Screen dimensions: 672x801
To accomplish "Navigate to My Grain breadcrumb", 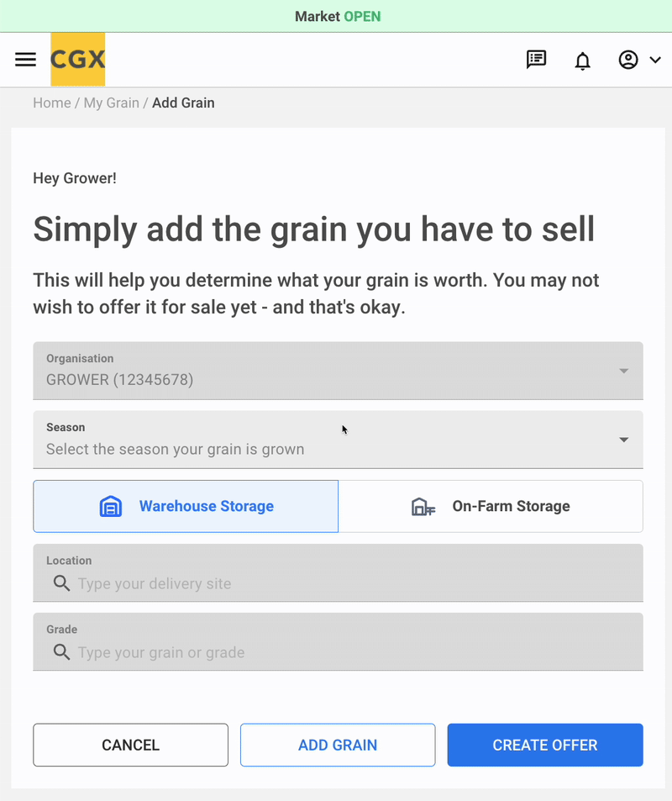I will click(x=111, y=103).
